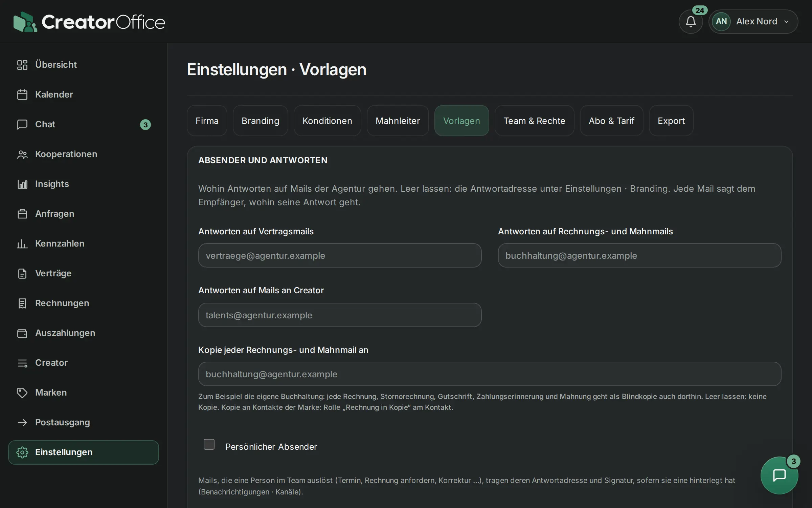Click the Verträge document icon

pyautogui.click(x=22, y=273)
